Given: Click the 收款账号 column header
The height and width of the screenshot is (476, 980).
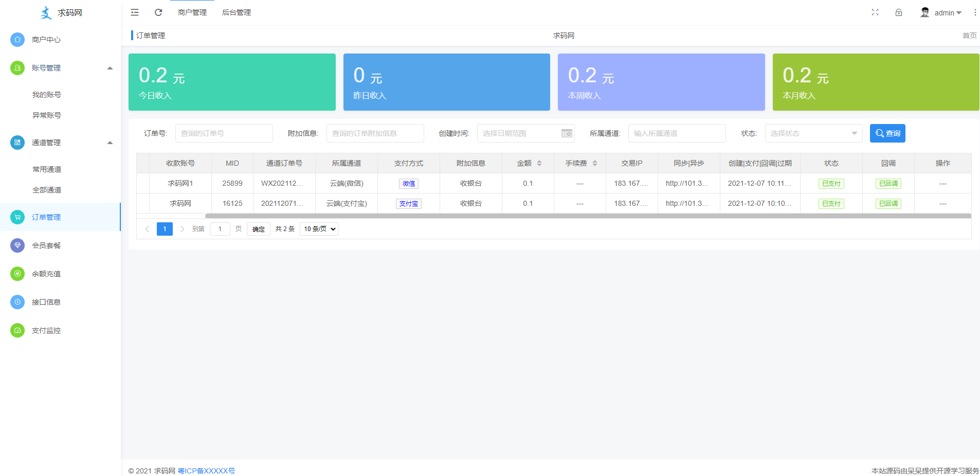Looking at the screenshot, I should (180, 163).
